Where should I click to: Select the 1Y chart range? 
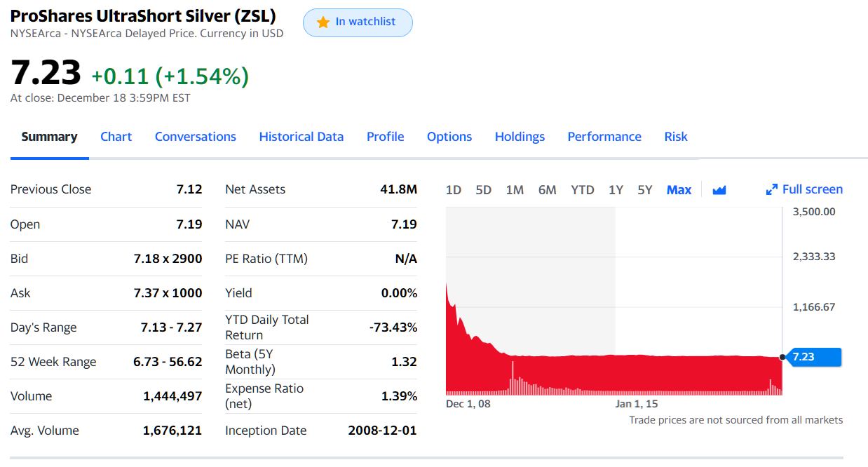(616, 190)
